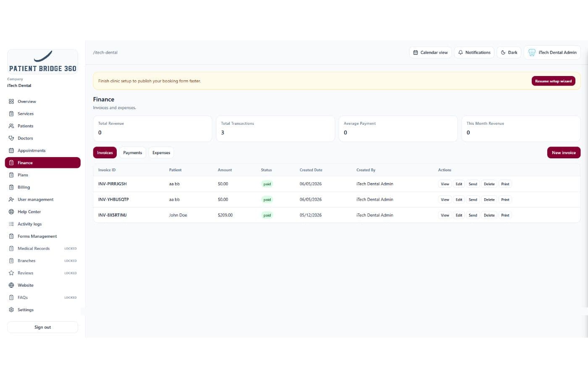Click Sign out in sidebar

click(x=42, y=327)
